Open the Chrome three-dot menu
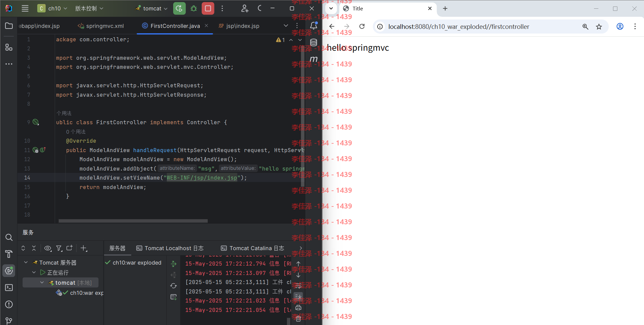 [x=635, y=27]
